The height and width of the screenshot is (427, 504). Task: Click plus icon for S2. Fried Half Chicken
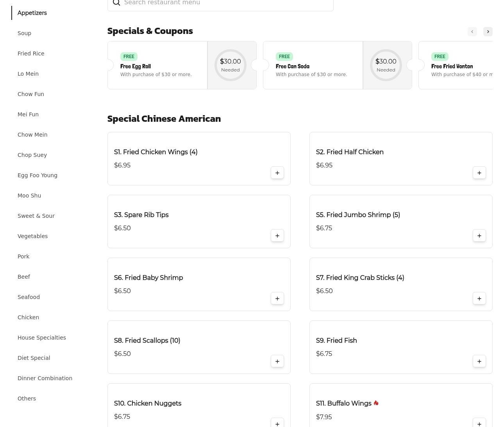tap(479, 173)
